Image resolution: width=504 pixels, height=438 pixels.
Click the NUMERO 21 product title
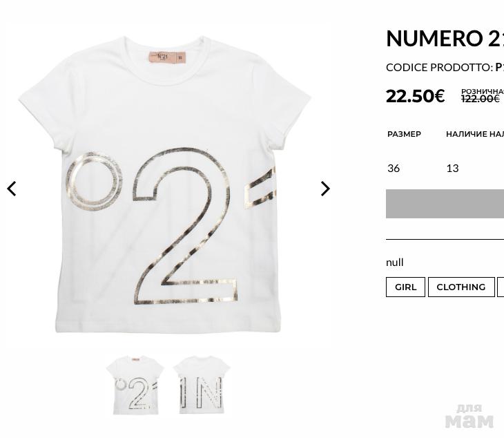pyautogui.click(x=445, y=38)
